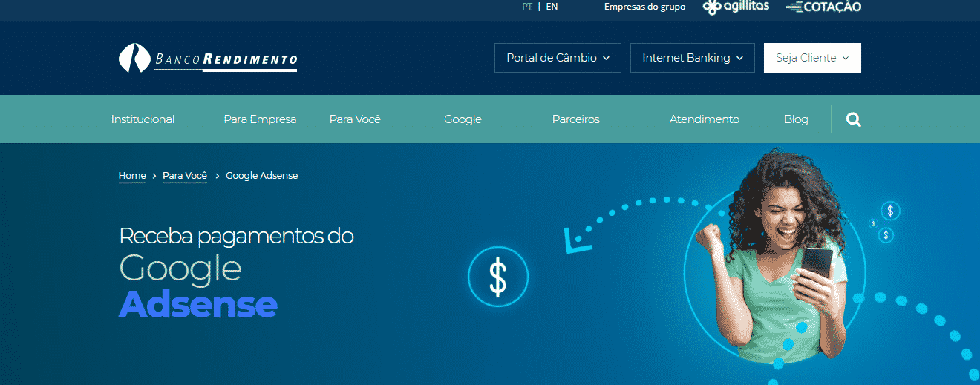The width and height of the screenshot is (980, 385).
Task: Click the Home breadcrumb link
Action: point(132,176)
